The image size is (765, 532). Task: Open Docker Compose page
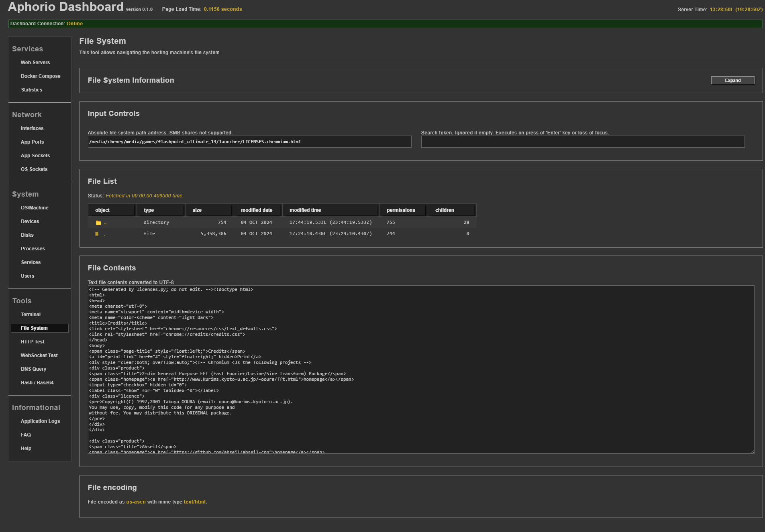click(41, 76)
